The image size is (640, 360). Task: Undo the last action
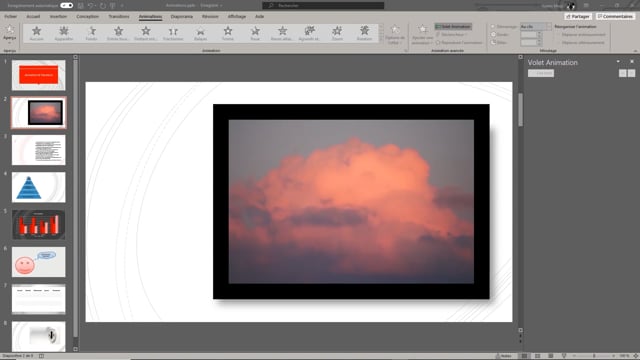coord(91,6)
